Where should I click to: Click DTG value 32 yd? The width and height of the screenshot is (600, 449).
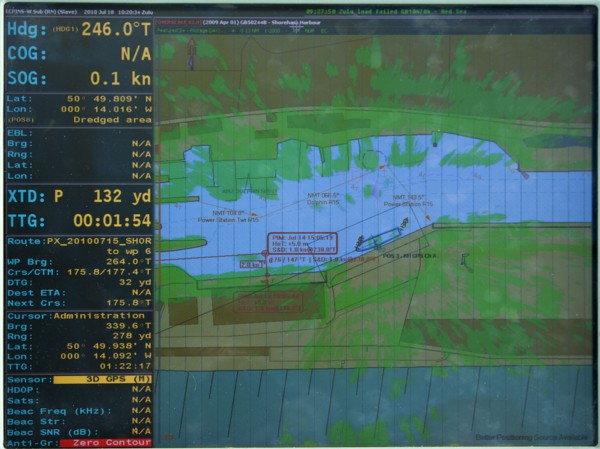[x=135, y=282]
